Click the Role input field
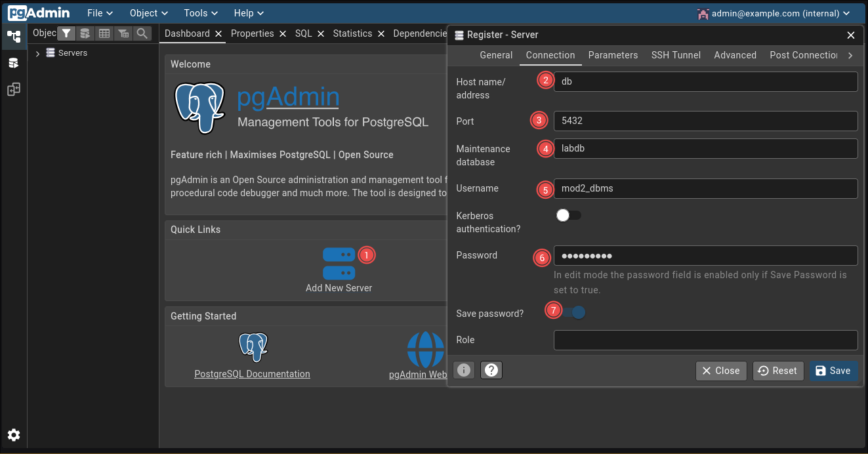The height and width of the screenshot is (454, 868). (705, 340)
